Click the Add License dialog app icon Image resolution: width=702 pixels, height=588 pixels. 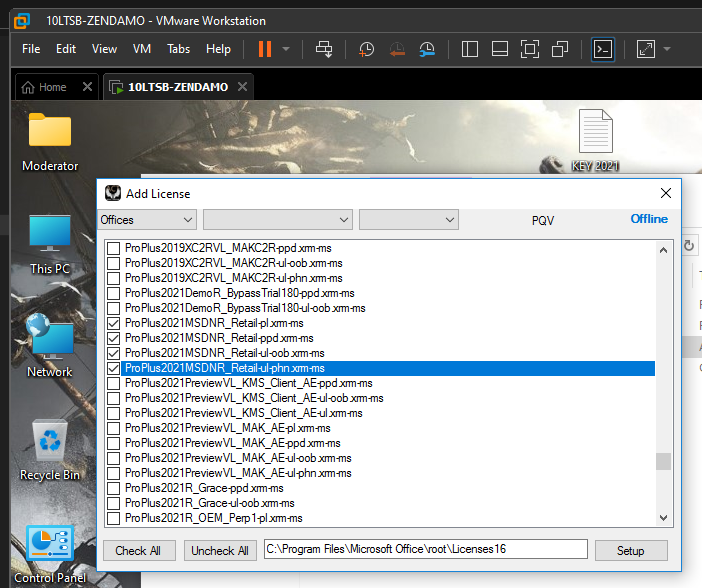(113, 193)
